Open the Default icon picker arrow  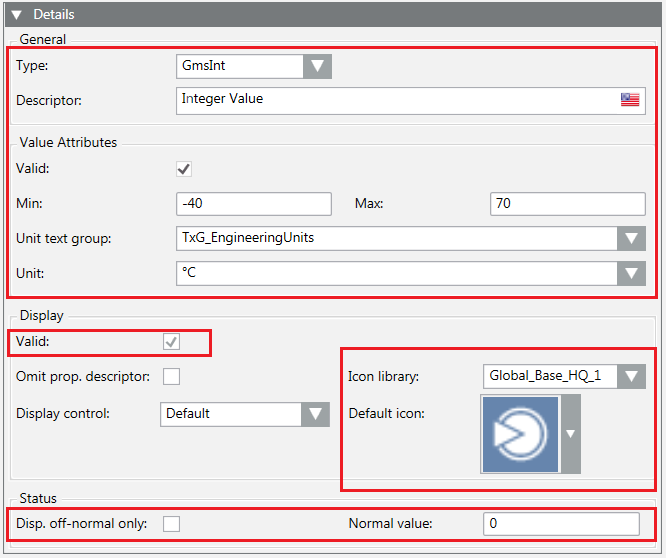[x=570, y=433]
